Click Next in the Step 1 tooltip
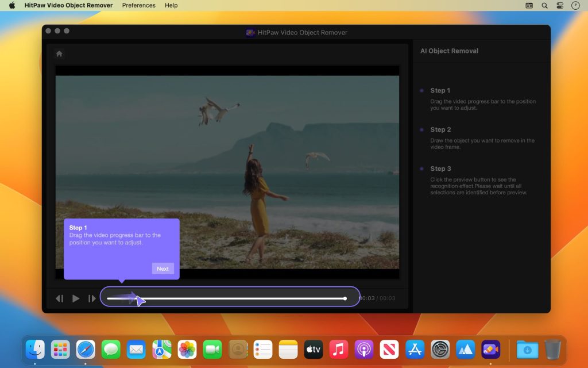588x368 pixels. click(163, 269)
